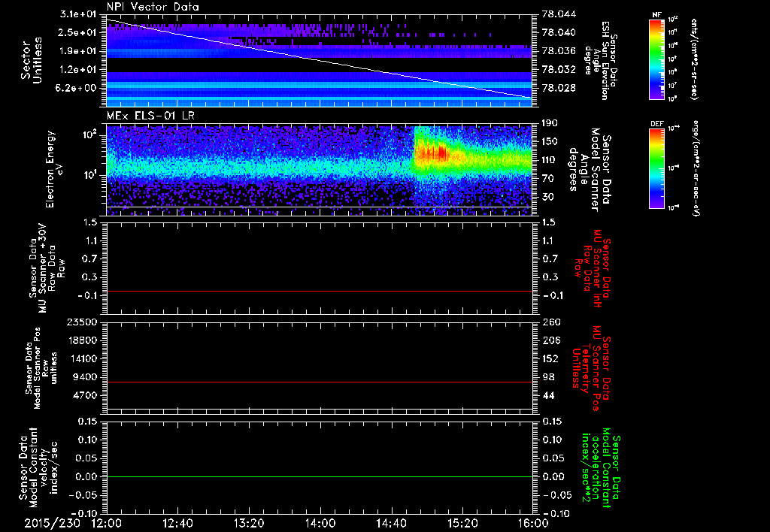
Task: Click the white sun elevation line in NPI panel
Action: pyautogui.click(x=319, y=59)
